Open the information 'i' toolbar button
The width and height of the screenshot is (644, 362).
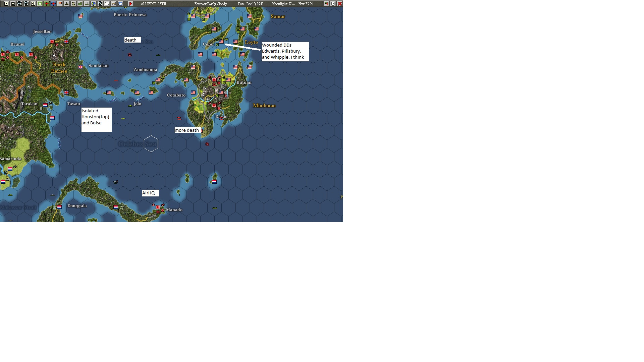coord(33,4)
